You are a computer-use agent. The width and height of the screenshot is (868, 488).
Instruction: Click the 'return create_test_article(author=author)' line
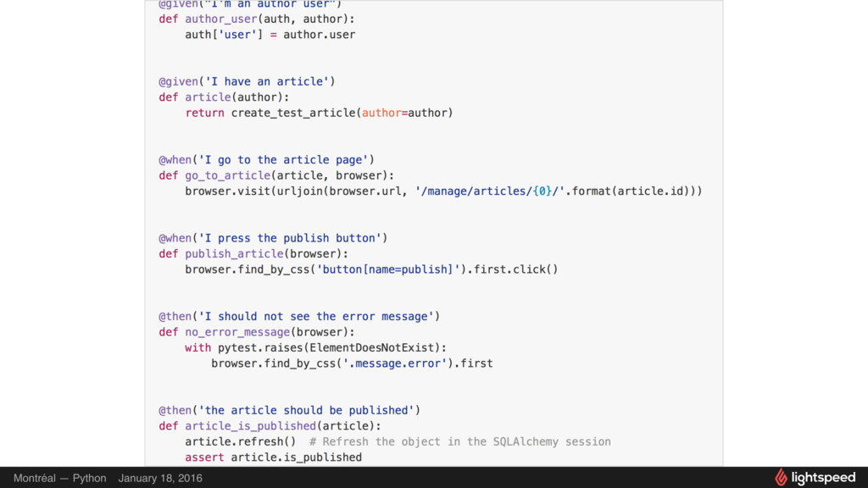pyautogui.click(x=319, y=113)
